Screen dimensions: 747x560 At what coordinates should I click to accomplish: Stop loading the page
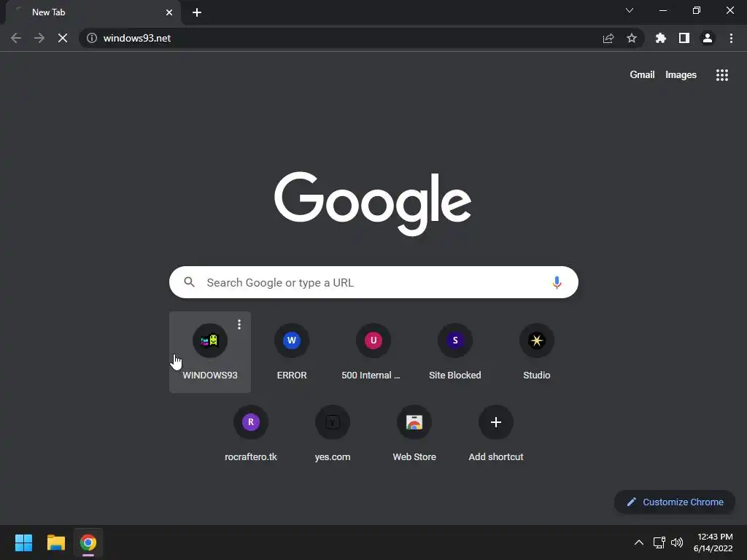[x=63, y=38]
